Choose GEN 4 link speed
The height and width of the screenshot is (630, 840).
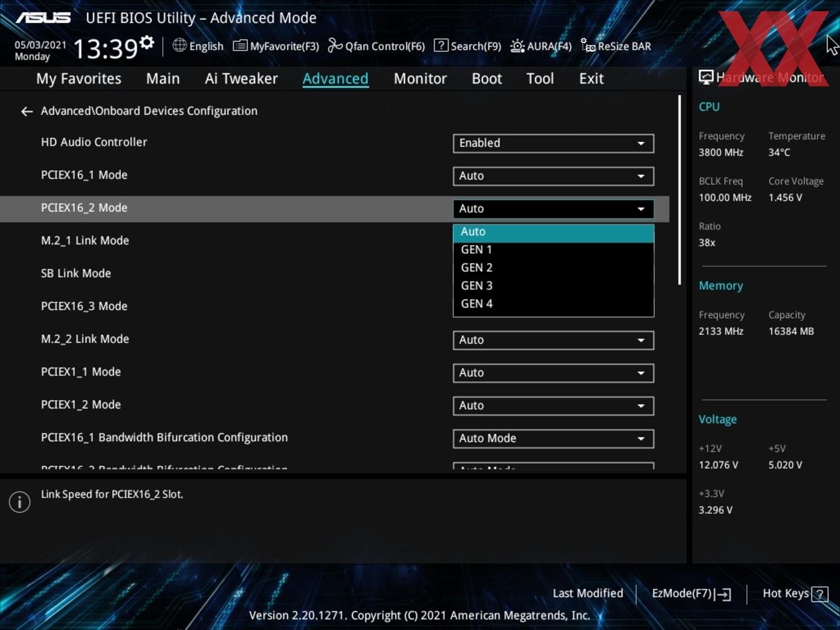click(553, 304)
